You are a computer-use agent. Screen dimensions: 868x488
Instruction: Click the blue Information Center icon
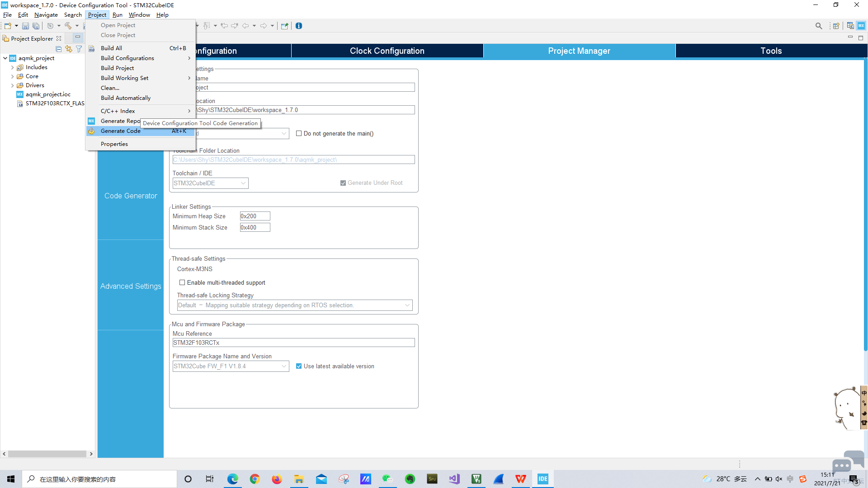(299, 26)
